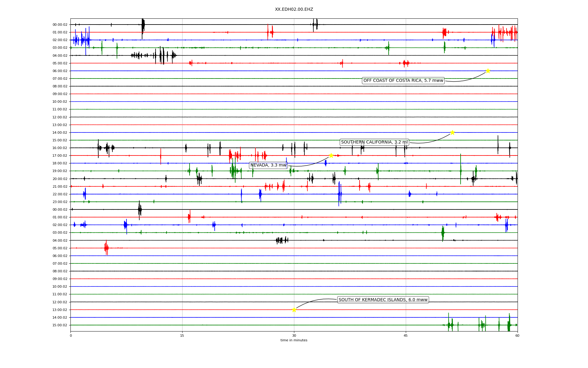Image resolution: width=588 pixels, height=368 pixels.
Task: Click the first 00:00:02 row label
Action: tap(60, 25)
